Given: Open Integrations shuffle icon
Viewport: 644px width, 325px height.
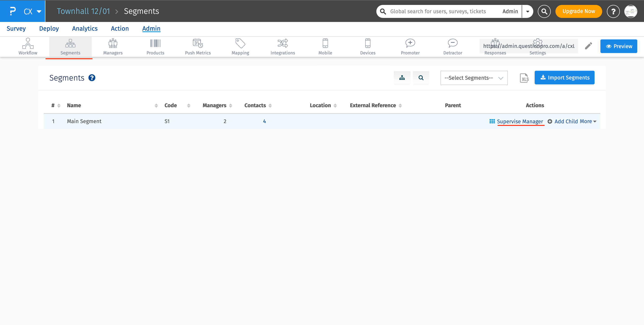Looking at the screenshot, I should [283, 43].
